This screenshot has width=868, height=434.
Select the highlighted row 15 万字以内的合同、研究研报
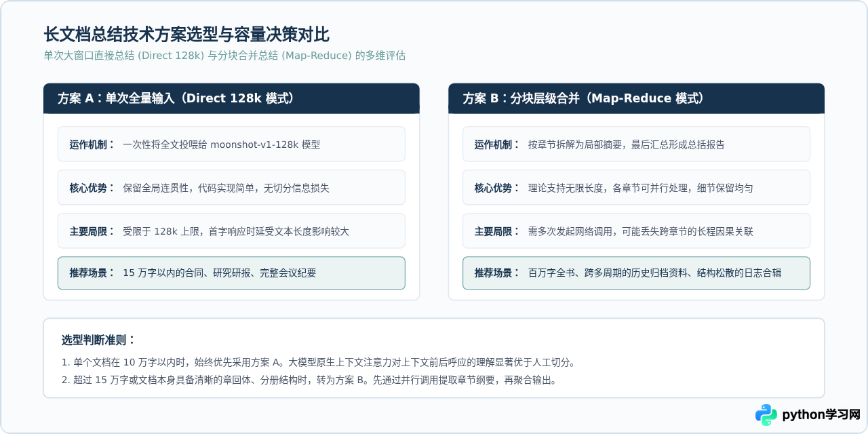click(231, 273)
